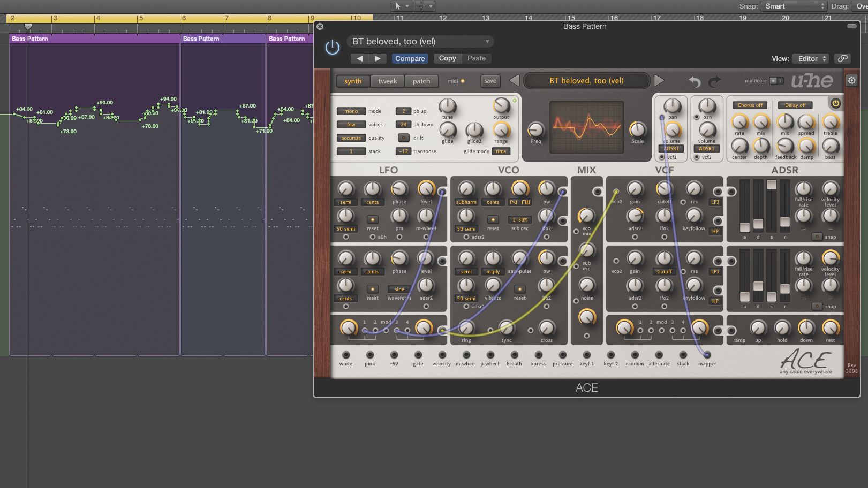Switch to the patch tab
The image size is (868, 488).
[x=421, y=81]
